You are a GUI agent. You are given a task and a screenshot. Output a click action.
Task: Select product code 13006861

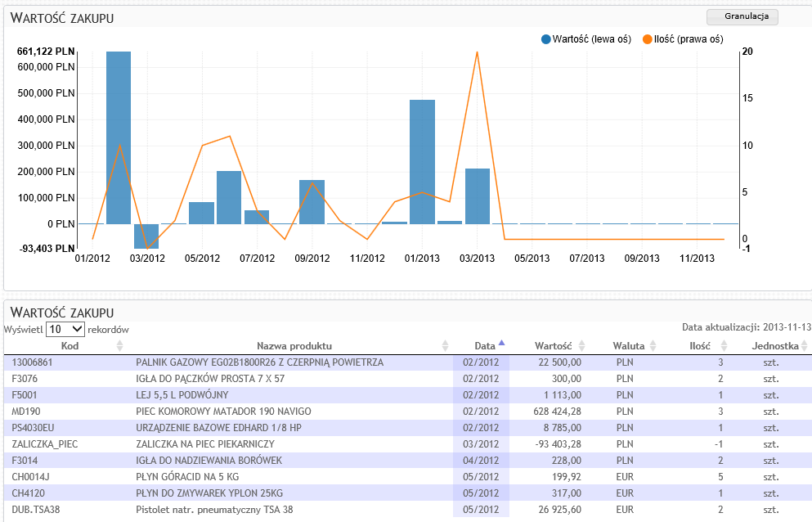pyautogui.click(x=32, y=362)
